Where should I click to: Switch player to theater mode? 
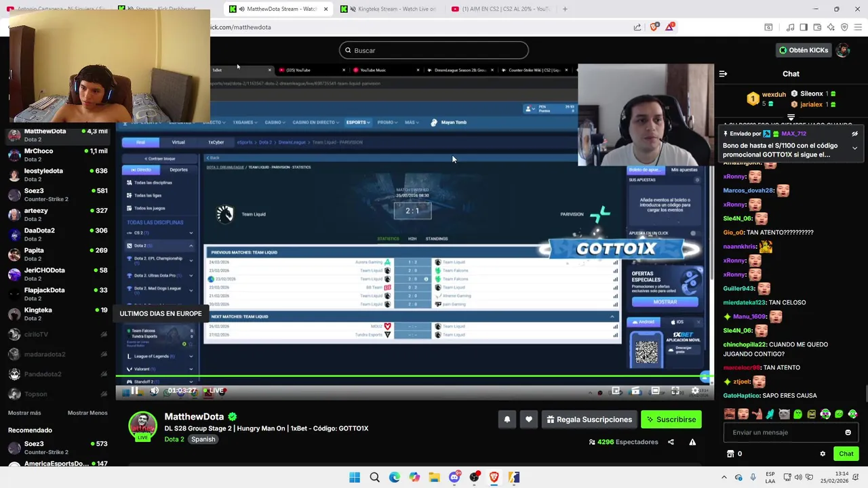click(655, 390)
